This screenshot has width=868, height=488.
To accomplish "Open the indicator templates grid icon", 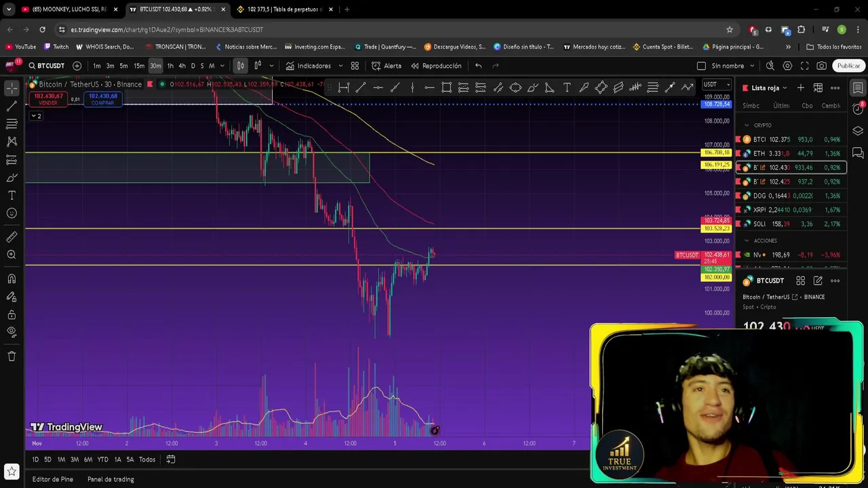I will point(355,66).
